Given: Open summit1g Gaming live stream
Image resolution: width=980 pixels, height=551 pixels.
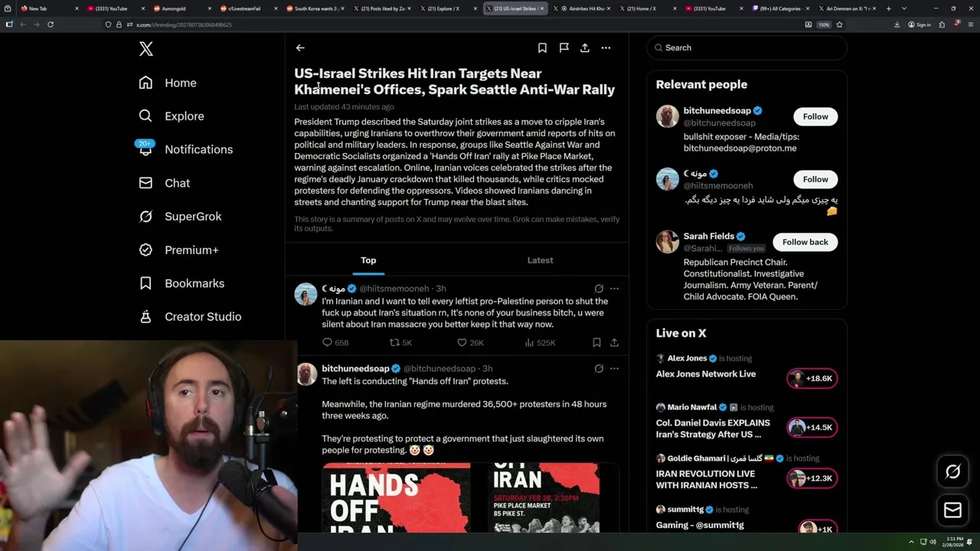Looking at the screenshot, I should (700, 525).
